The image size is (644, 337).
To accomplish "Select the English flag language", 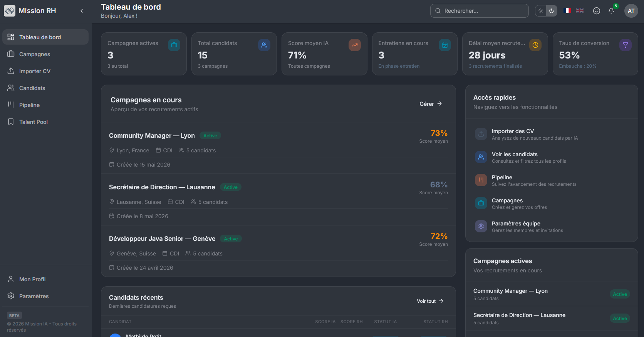I will (580, 11).
